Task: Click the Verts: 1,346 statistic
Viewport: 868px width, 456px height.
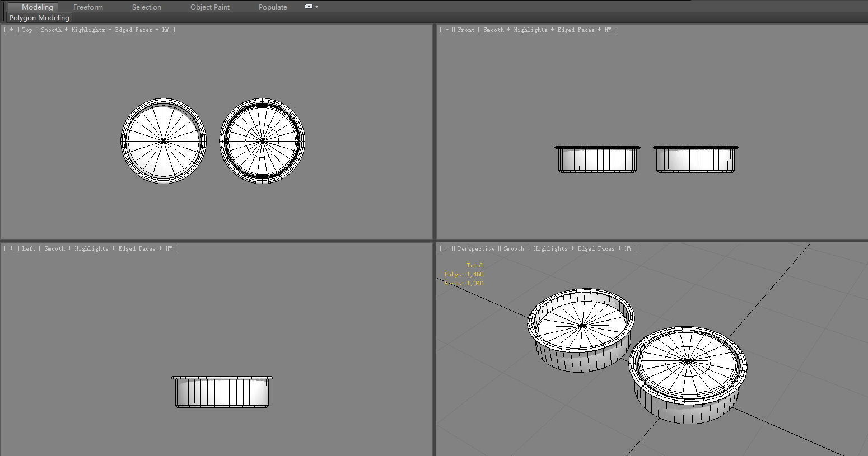Action: pyautogui.click(x=464, y=283)
